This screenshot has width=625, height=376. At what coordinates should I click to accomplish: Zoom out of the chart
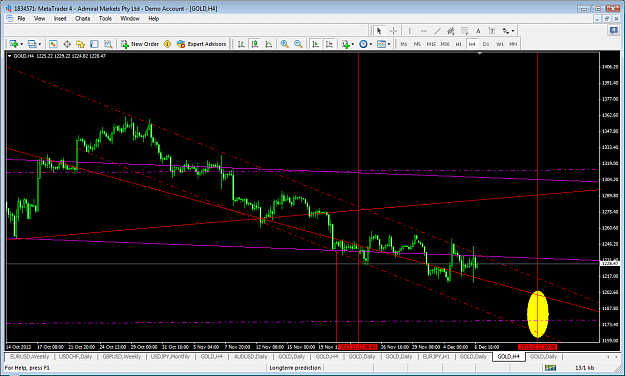point(298,44)
